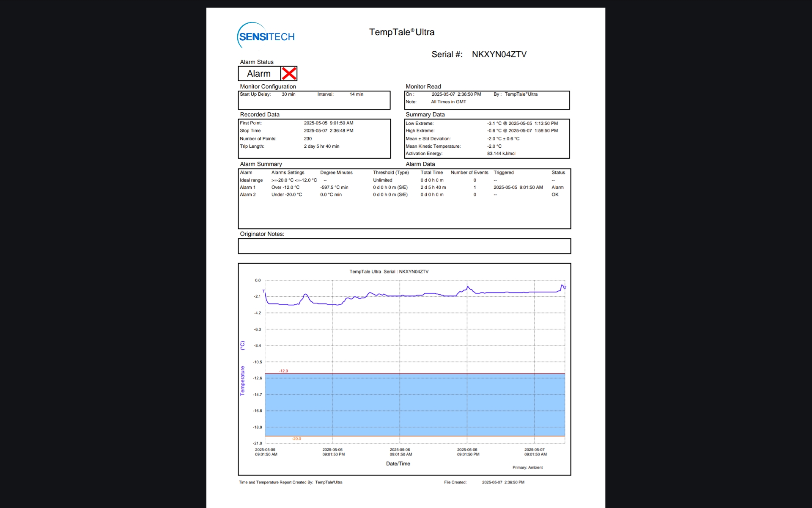812x508 pixels.
Task: Click the Number of Points value 230
Action: pyautogui.click(x=307, y=139)
